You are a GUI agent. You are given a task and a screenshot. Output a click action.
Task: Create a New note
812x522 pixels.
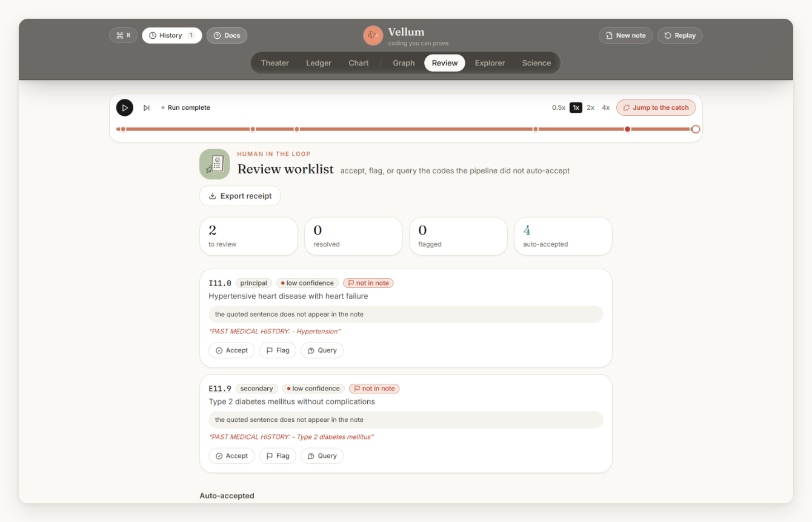(625, 35)
